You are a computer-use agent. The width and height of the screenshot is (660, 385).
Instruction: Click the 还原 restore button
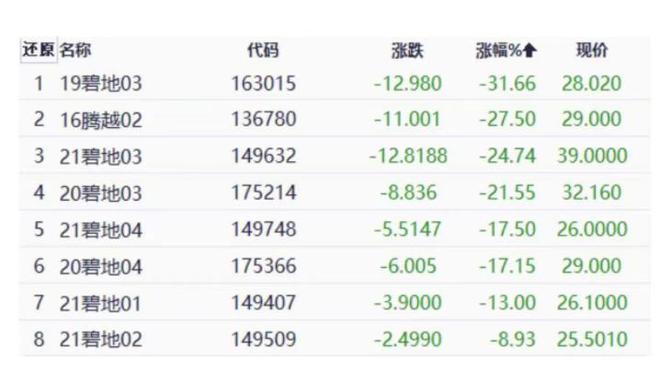tap(38, 50)
